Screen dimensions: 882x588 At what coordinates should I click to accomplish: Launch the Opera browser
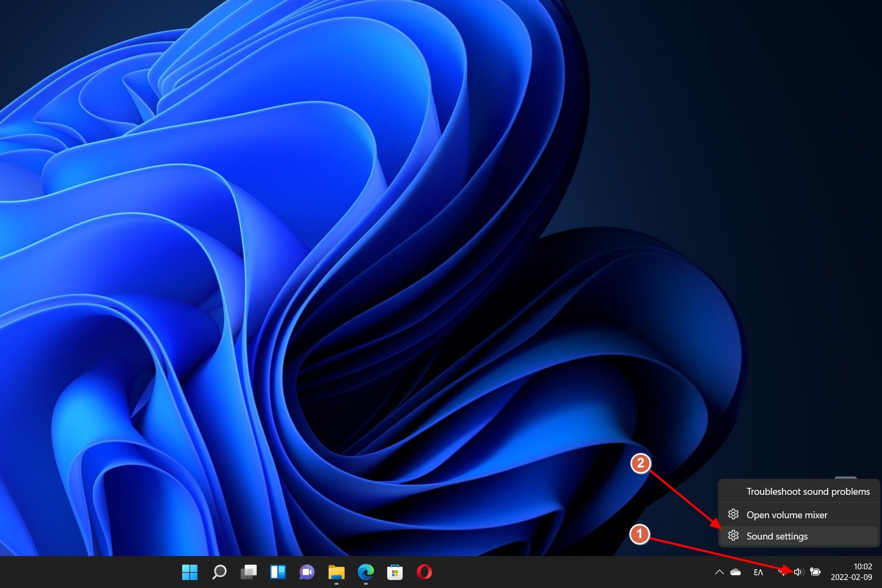tap(424, 572)
